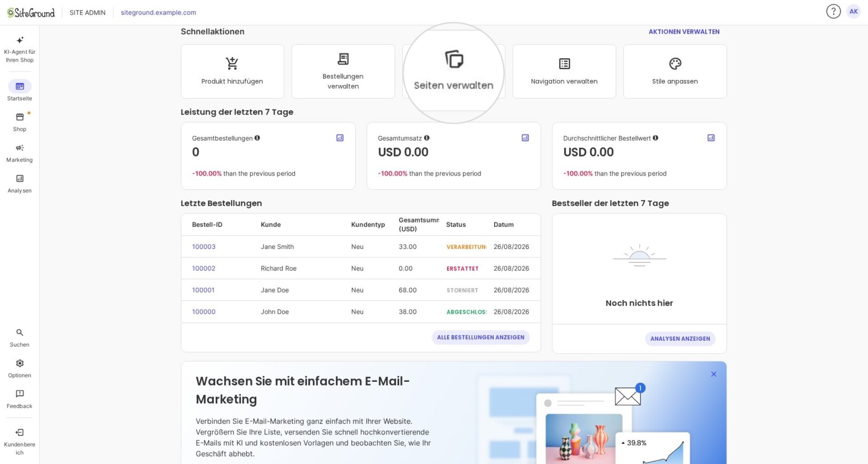Open the AK user avatar menu
The width and height of the screenshot is (868, 464).
[x=853, y=12]
